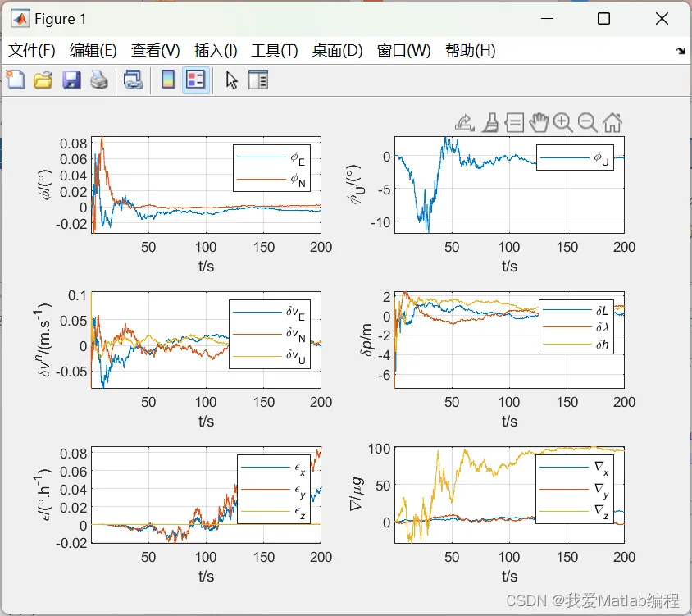This screenshot has height=616, width=692.
Task: Toggle the Insert Legend toolbar button
Action: point(195,80)
